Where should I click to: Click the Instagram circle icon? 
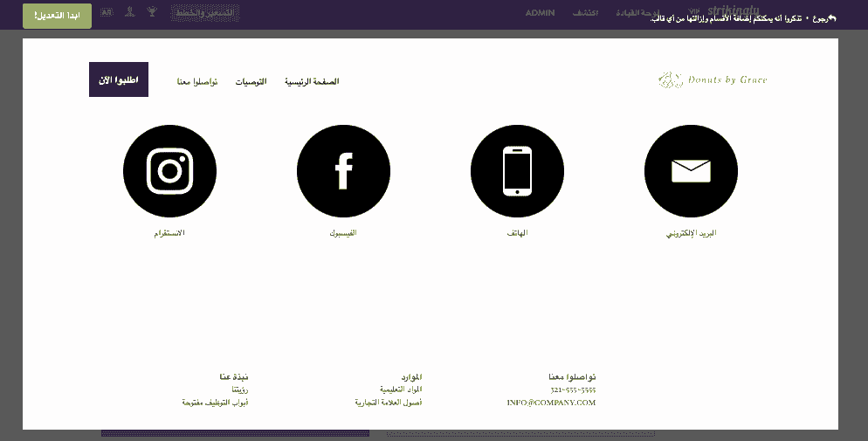click(x=170, y=171)
